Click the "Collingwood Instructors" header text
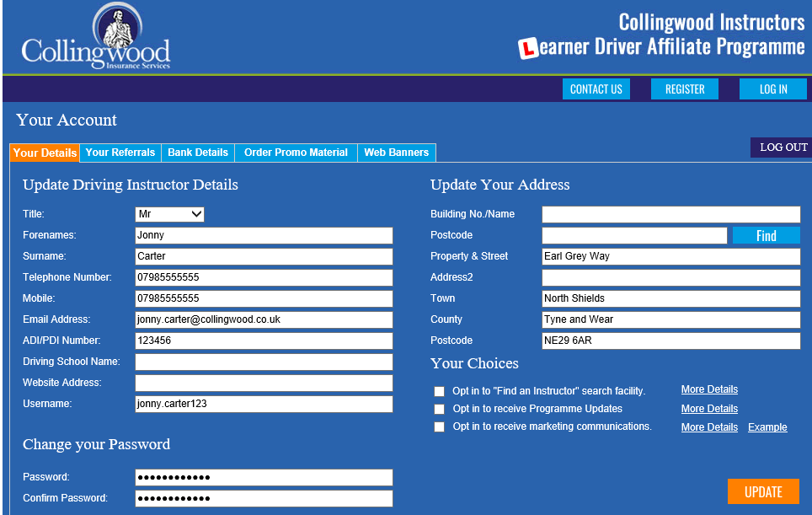The height and width of the screenshot is (515, 812). point(712,22)
